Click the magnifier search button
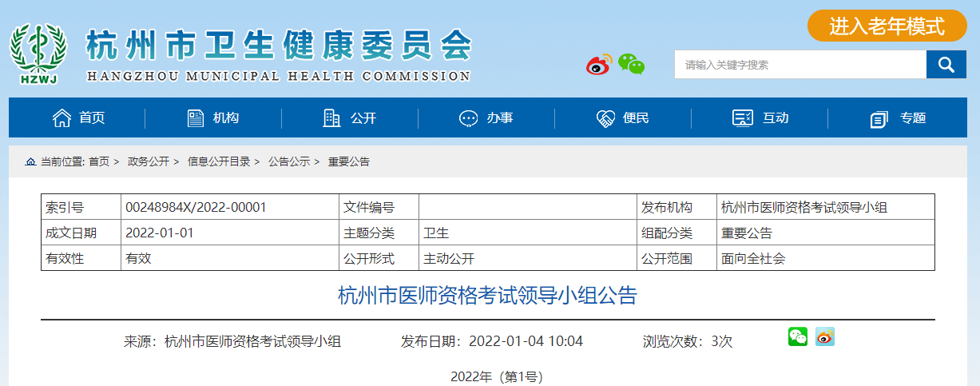Screen dimensions: 980x386 click(x=946, y=65)
